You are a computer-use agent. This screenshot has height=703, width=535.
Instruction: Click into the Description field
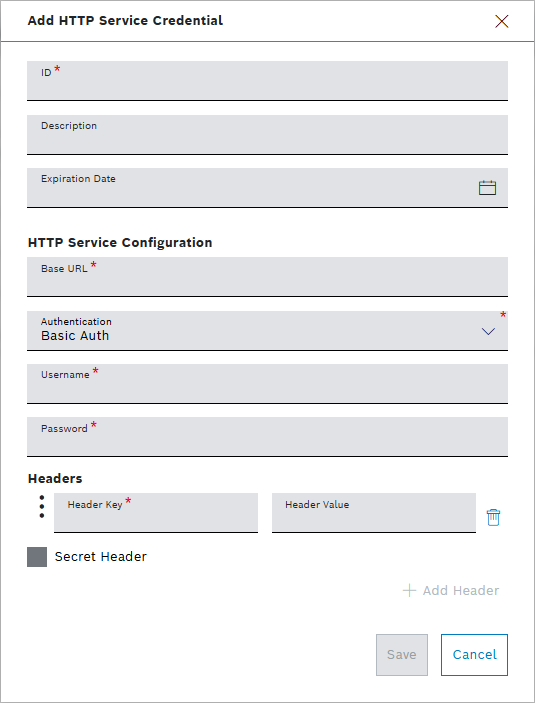point(267,135)
